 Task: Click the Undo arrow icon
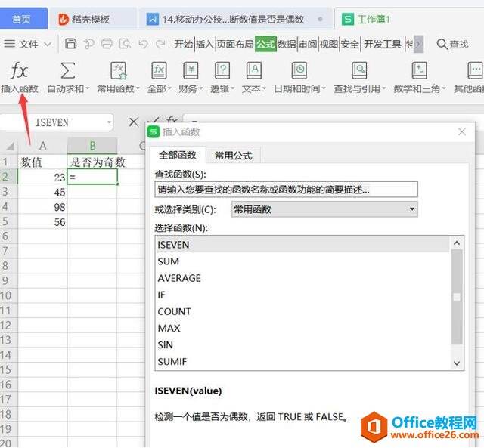pyautogui.click(x=143, y=44)
